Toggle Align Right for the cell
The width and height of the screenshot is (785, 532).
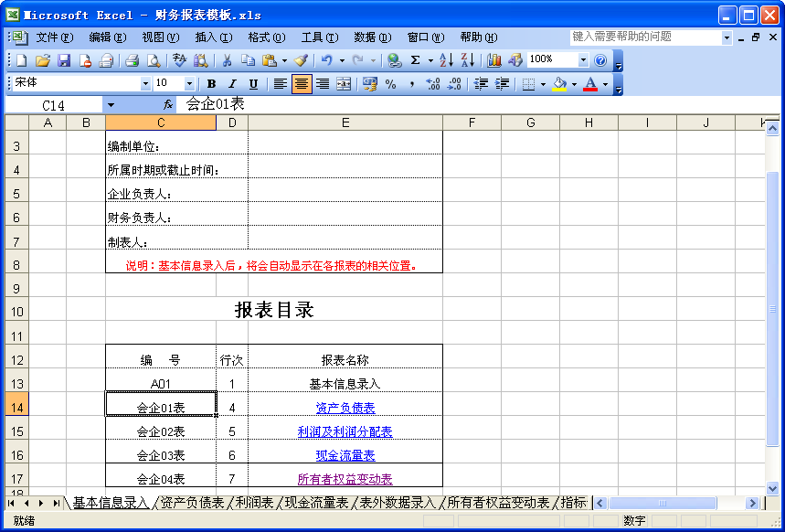tap(323, 84)
